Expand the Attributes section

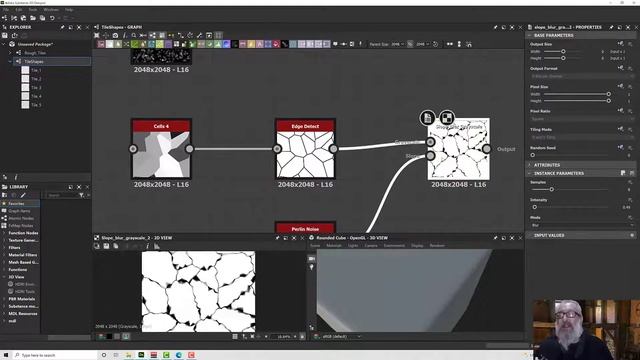tap(529, 165)
